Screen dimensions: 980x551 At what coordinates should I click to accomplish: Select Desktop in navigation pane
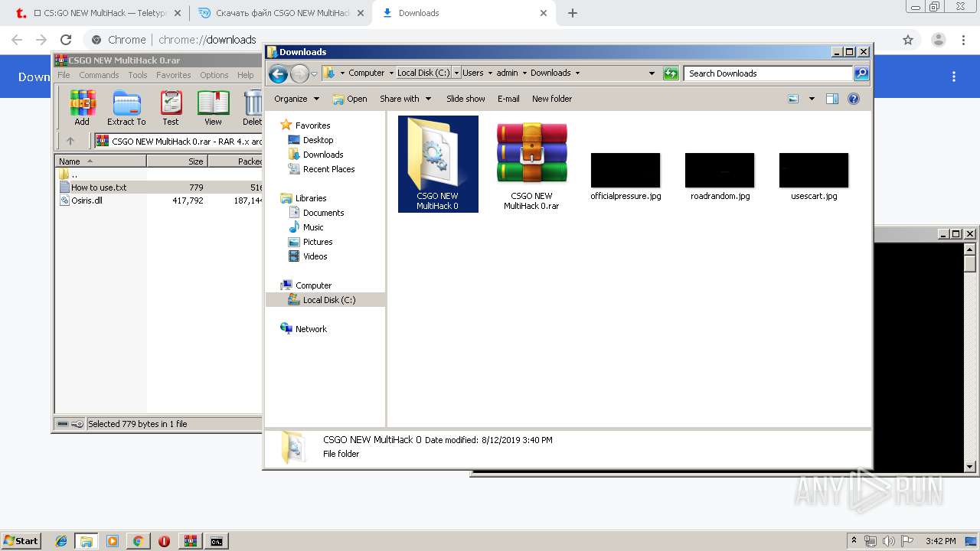311,140
